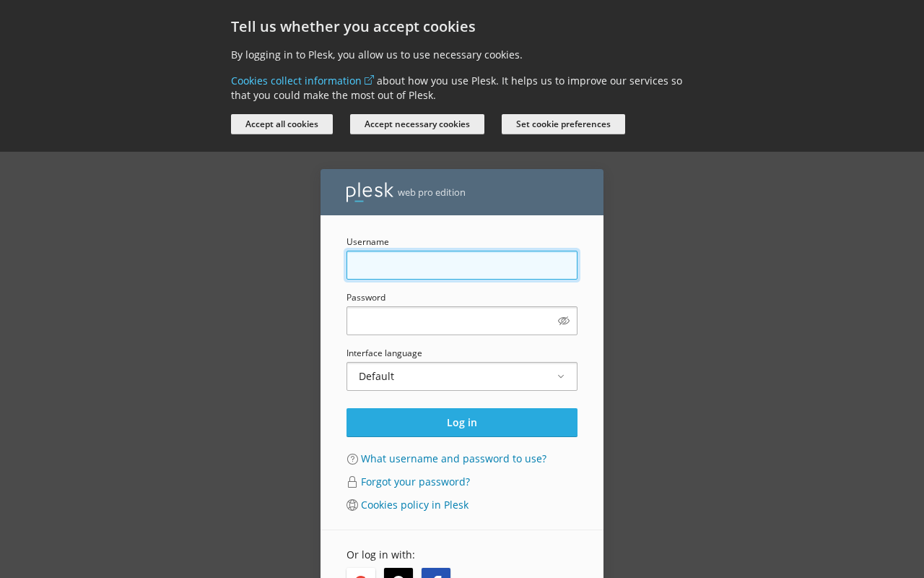
Task: Click the lifebuoy icon beside Cookies policy
Action: click(352, 505)
